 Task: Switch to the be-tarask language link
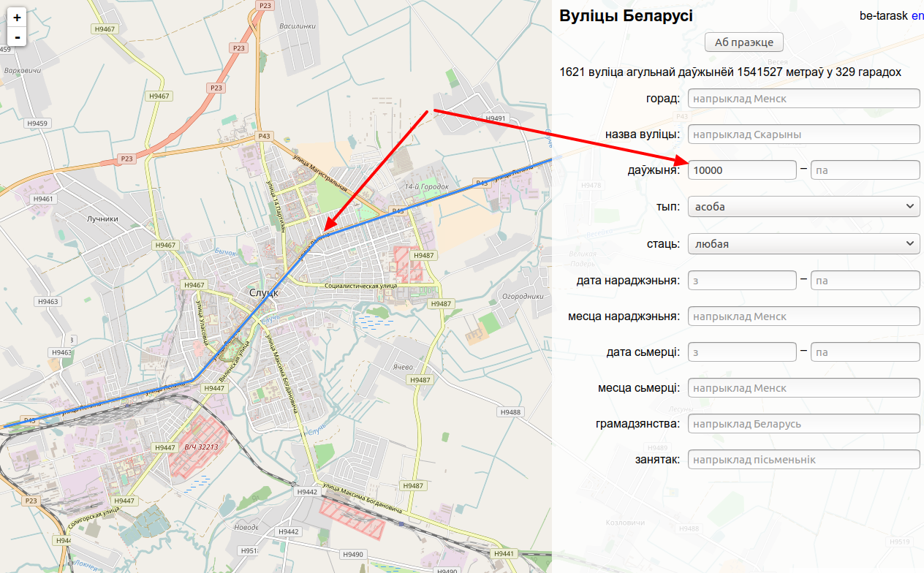pyautogui.click(x=883, y=15)
